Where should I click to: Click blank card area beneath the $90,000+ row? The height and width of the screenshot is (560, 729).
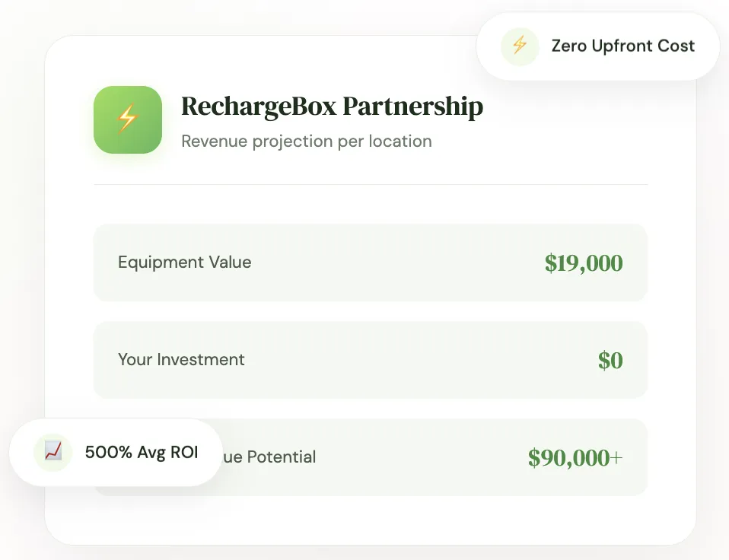(371, 520)
